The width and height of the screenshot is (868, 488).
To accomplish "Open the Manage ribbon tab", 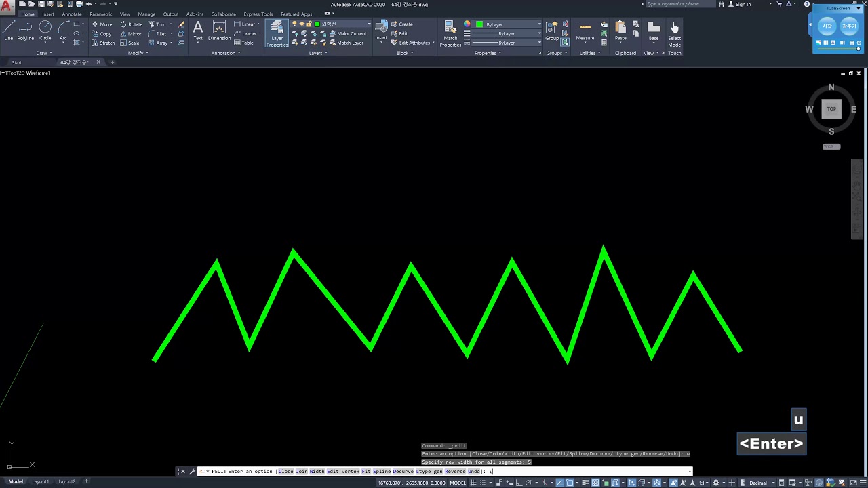I will point(146,14).
